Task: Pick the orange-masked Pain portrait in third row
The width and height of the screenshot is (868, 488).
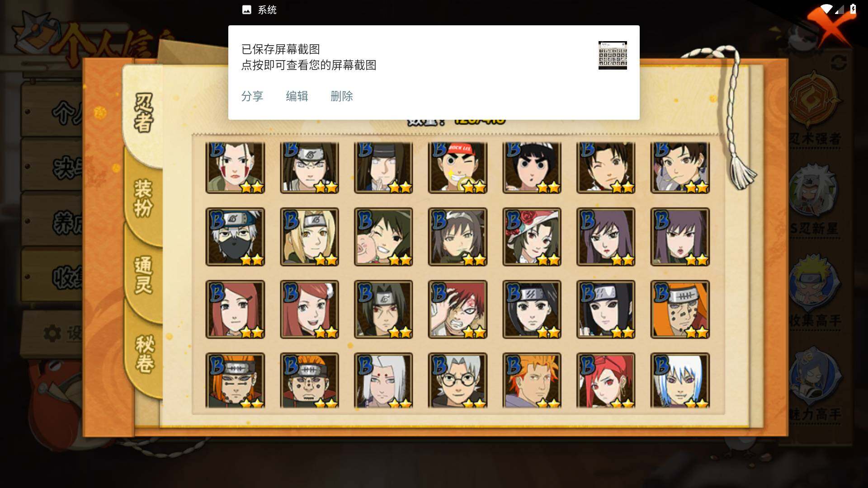Action: pos(680,310)
